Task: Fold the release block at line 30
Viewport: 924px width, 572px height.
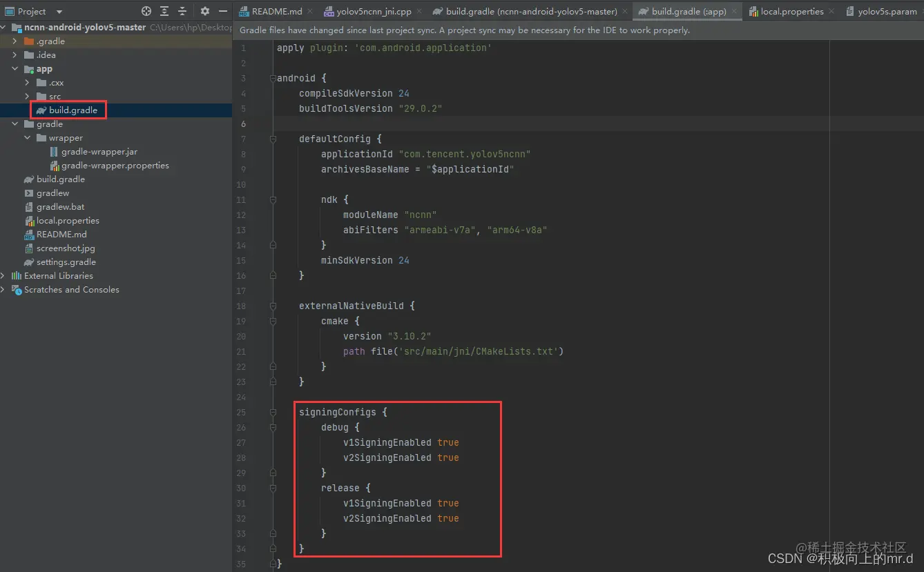Action: point(273,488)
